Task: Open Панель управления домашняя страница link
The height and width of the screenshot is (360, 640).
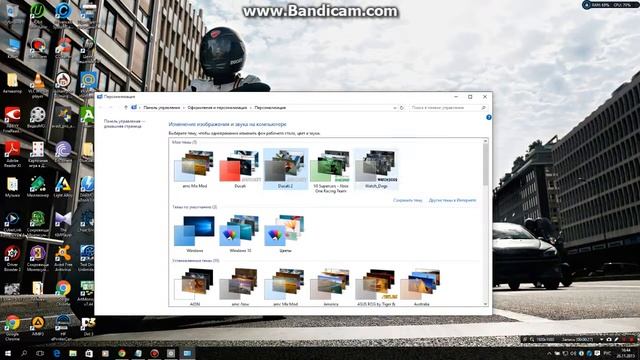Action: pos(123,124)
